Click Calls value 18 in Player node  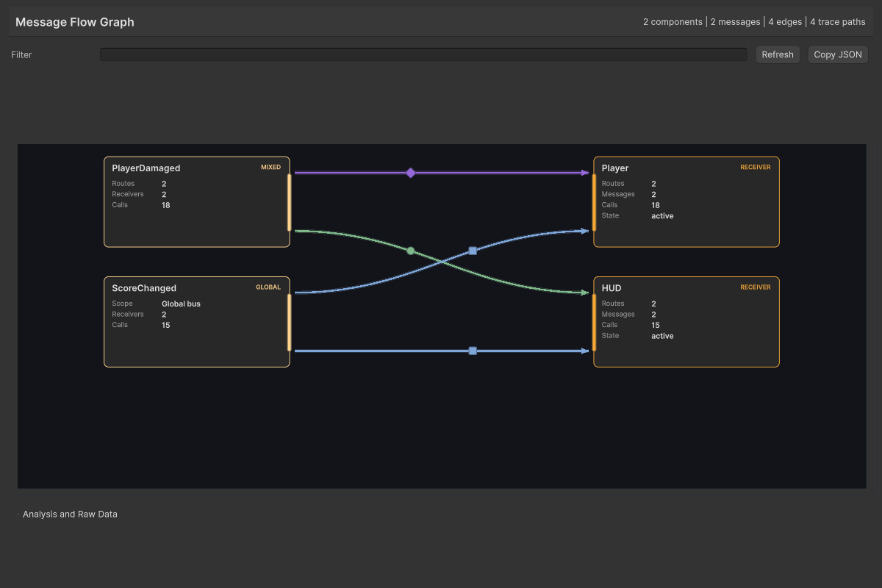[x=656, y=205]
